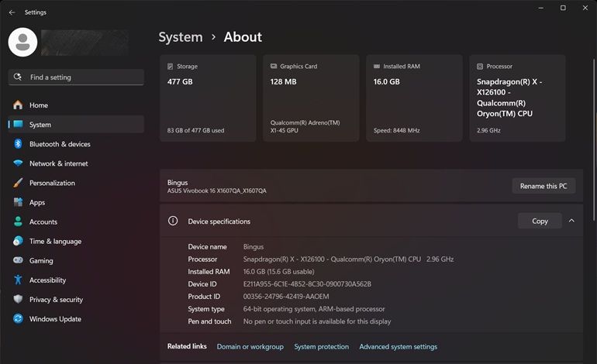Click the Accessibility figure icon
Screen dimensions: 597x364
tap(18, 280)
